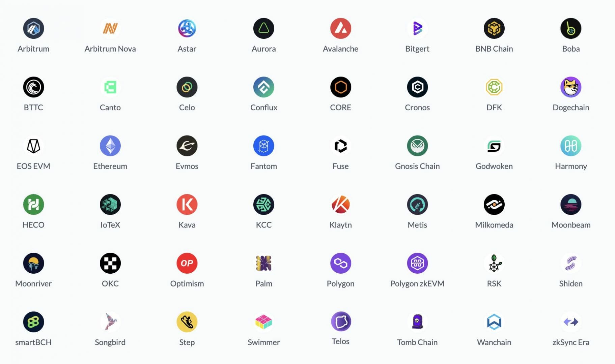Select the Songbird origami logo
This screenshot has width=615, height=364.
point(110,322)
